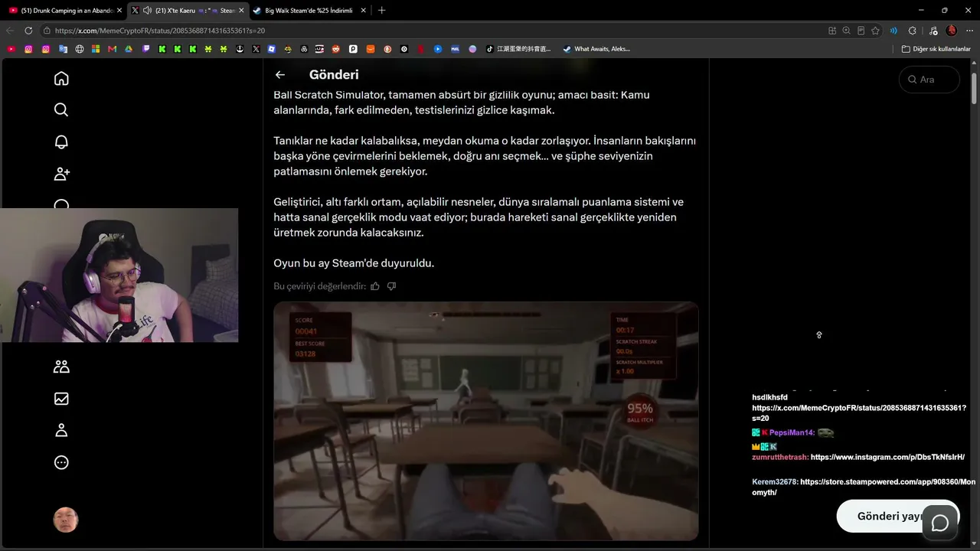Click the browser address bar URL
The image size is (980, 551).
[160, 31]
